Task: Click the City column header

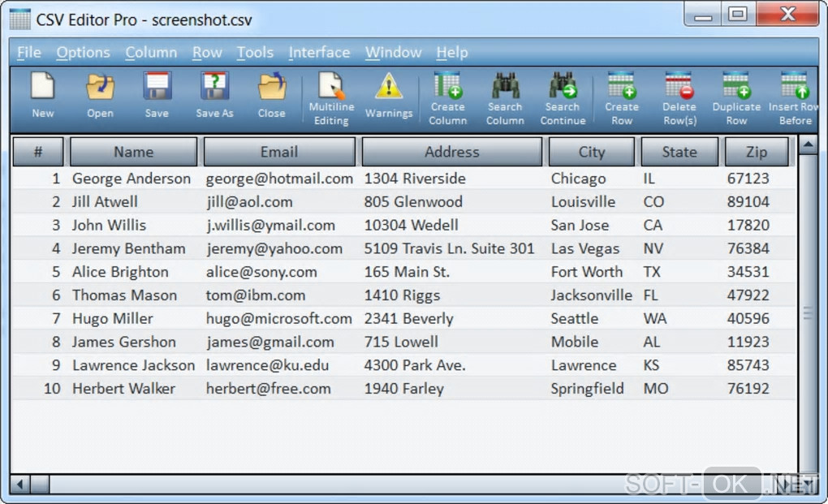Action: [592, 152]
